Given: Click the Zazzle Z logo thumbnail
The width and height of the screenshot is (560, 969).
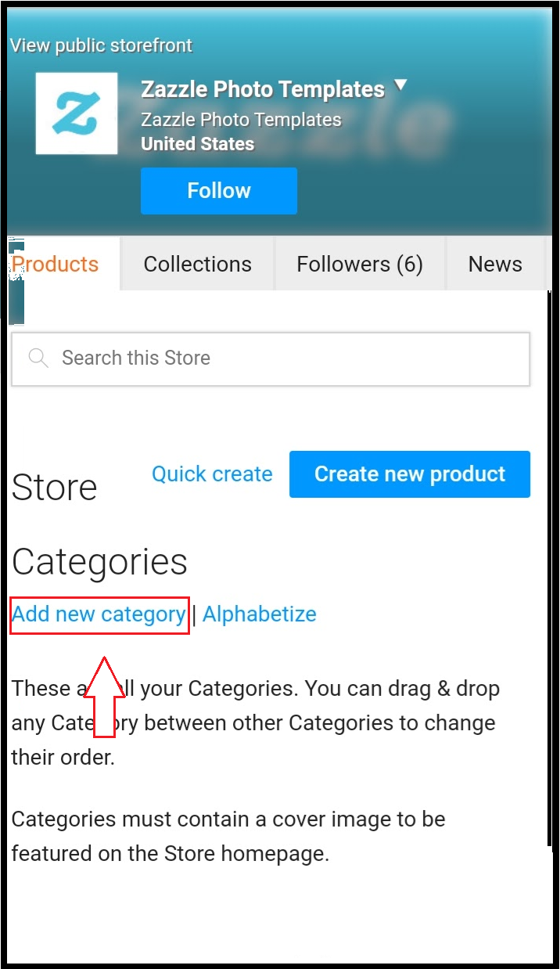Looking at the screenshot, I should point(77,113).
